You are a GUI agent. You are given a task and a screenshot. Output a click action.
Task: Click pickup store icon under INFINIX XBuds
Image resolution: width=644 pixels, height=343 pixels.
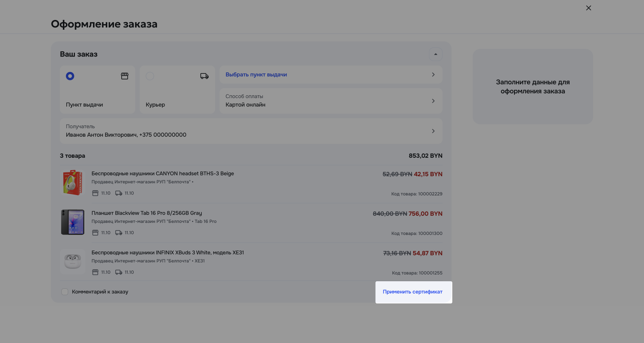point(95,272)
